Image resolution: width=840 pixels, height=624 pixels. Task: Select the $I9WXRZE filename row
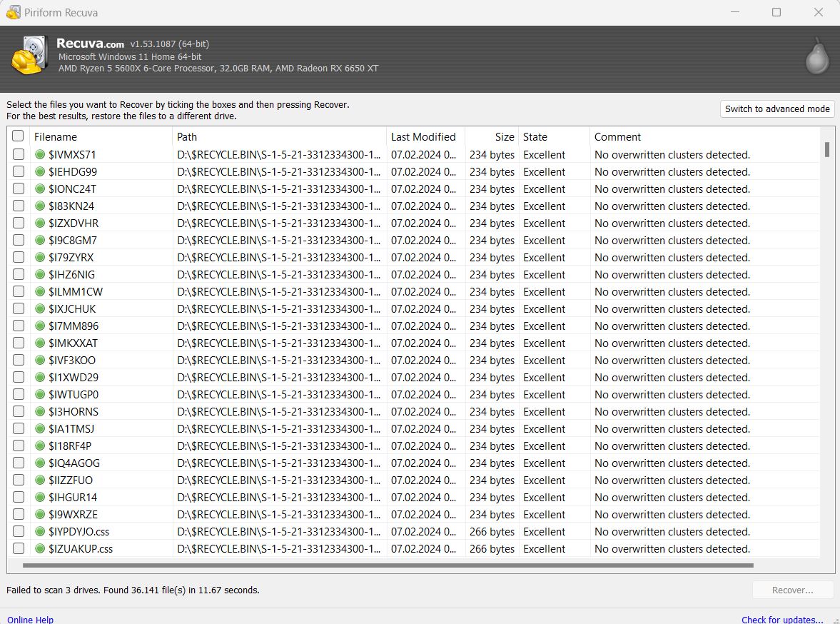pyautogui.click(x=73, y=515)
